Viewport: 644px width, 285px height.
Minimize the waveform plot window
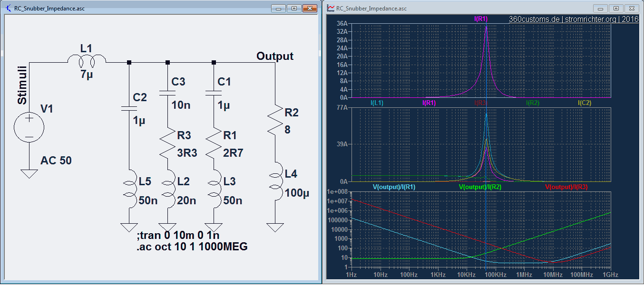click(601, 8)
